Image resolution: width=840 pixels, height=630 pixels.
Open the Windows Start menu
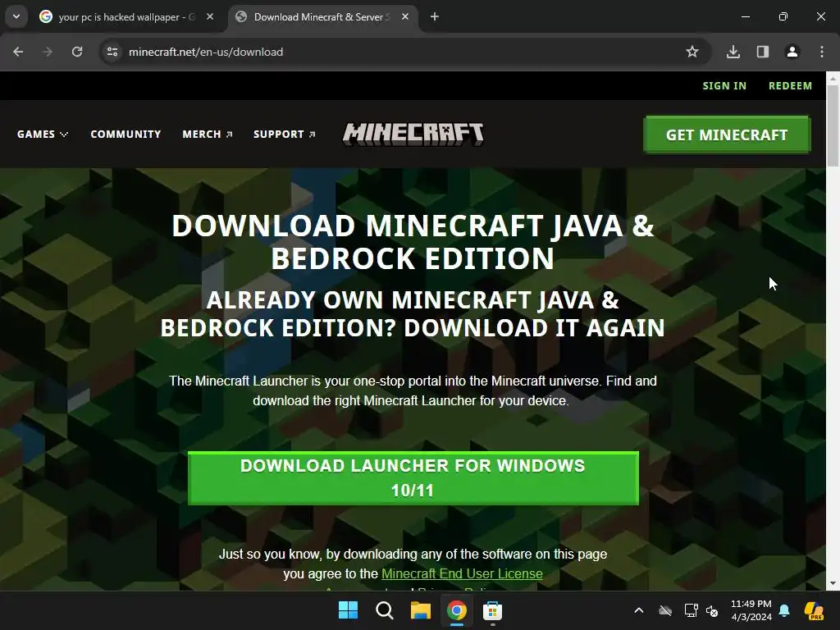click(348, 610)
